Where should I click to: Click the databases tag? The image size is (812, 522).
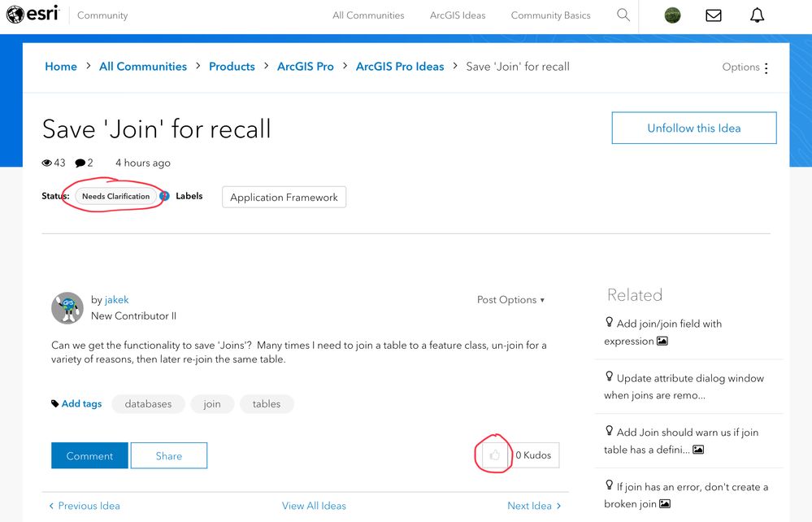coord(148,404)
